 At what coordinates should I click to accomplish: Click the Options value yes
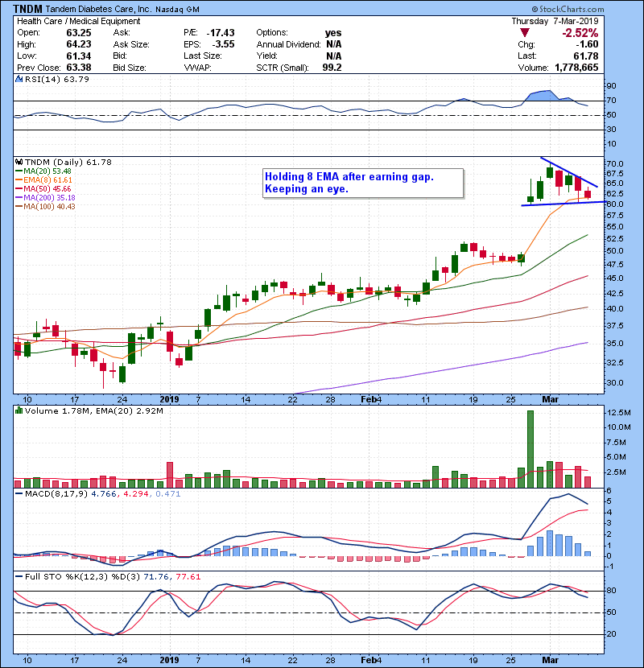click(x=333, y=33)
